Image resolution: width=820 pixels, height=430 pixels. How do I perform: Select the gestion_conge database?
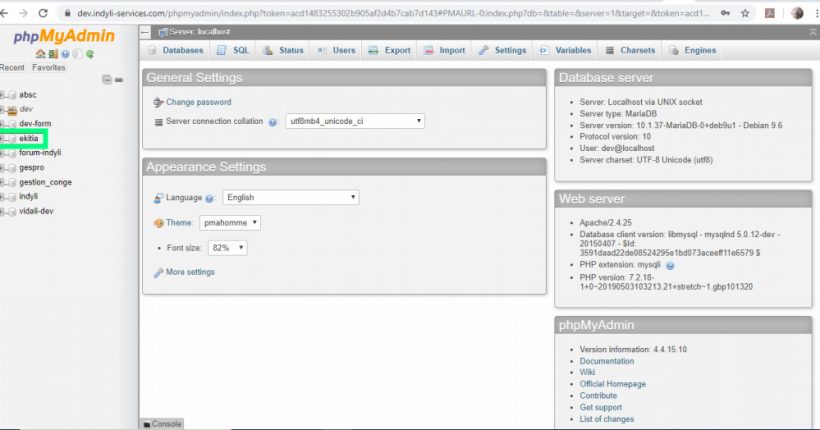click(45, 182)
